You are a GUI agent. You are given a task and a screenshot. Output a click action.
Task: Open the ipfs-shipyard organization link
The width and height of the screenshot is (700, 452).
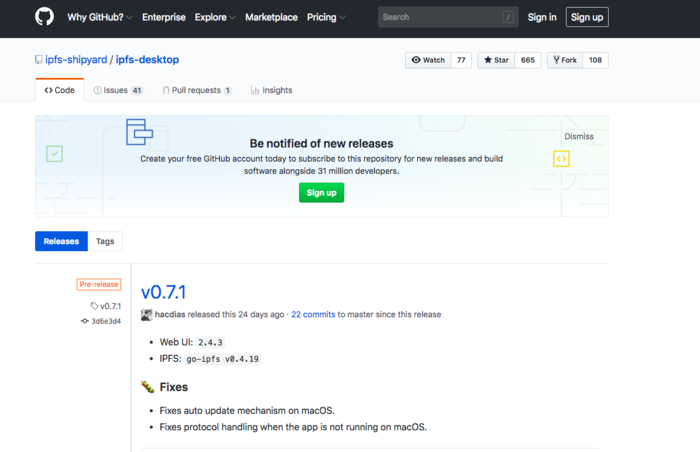[76, 59]
